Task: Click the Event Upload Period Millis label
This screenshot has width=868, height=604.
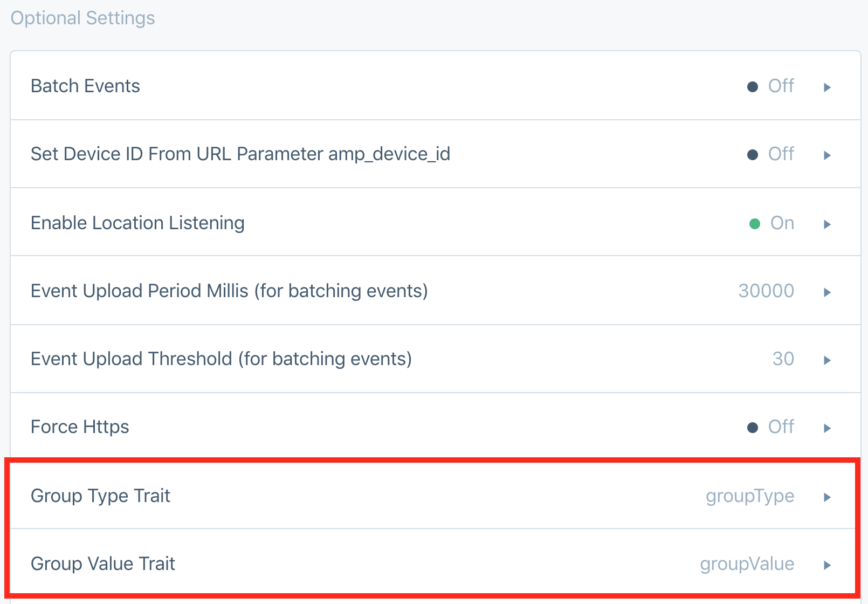Action: 229,291
